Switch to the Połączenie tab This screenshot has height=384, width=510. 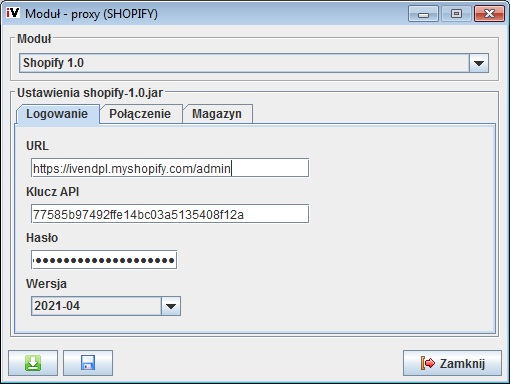pos(140,114)
